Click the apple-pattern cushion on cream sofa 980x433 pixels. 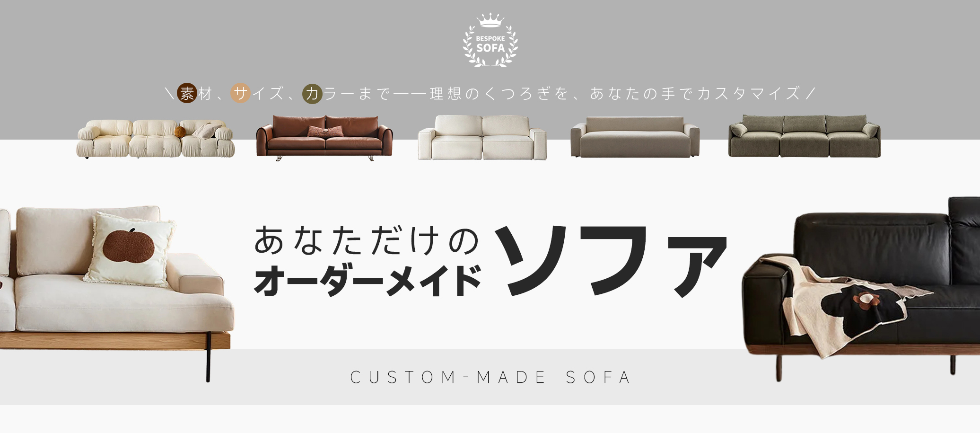point(129,249)
